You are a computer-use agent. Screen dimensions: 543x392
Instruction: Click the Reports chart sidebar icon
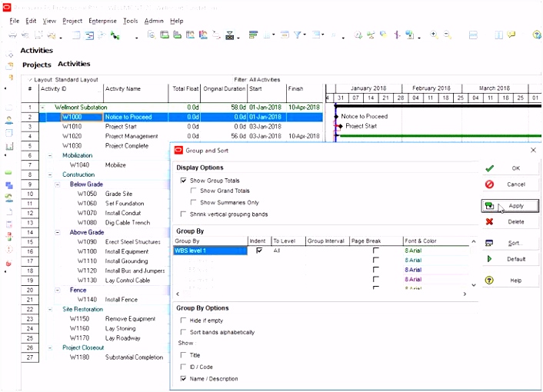[9, 146]
